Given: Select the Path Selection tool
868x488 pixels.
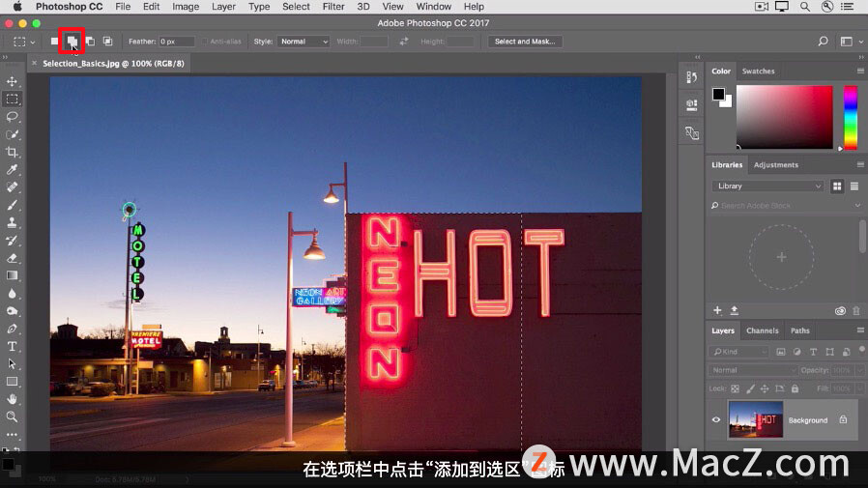Looking at the screenshot, I should coord(12,364).
